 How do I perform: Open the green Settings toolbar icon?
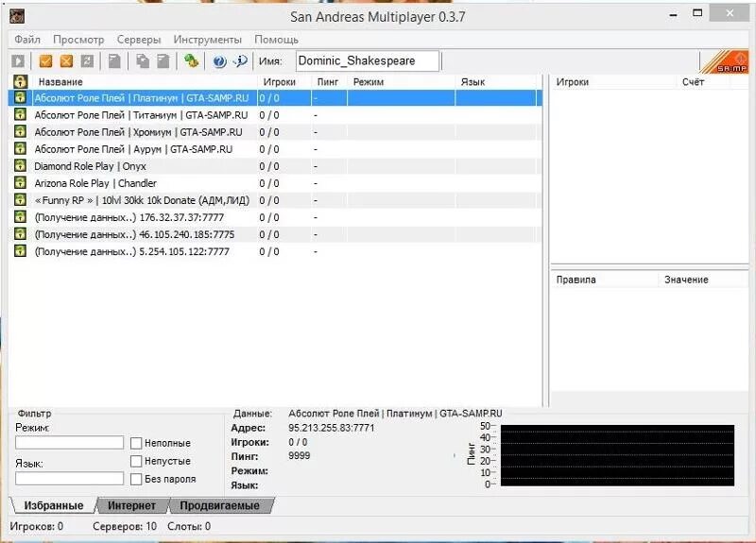(192, 61)
